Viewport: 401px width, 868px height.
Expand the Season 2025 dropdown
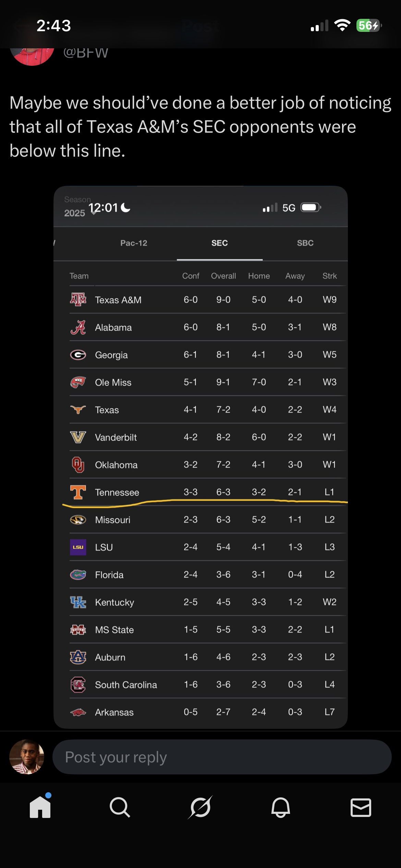coord(76,208)
